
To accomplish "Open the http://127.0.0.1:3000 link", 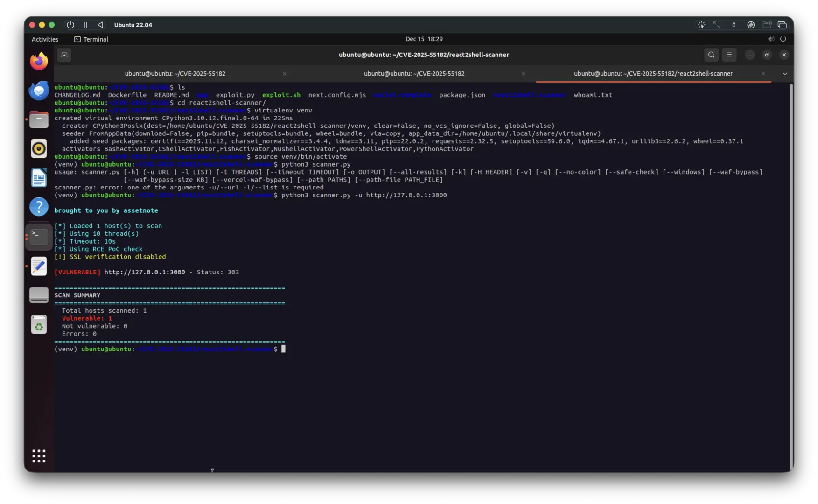I will [144, 272].
